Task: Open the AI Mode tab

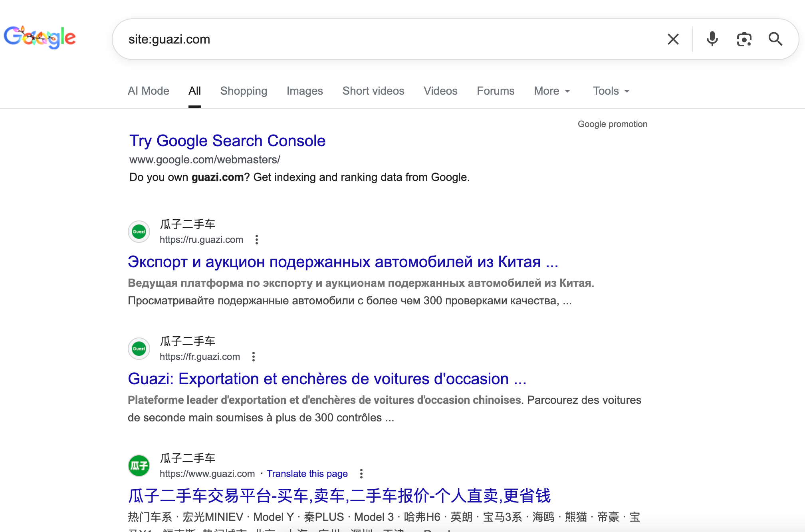Action: [148, 91]
